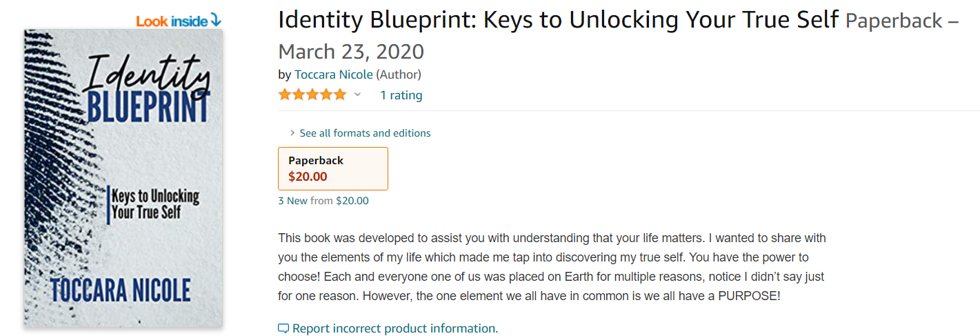
Task: Open author Toccara Nicole's page
Action: (x=334, y=75)
